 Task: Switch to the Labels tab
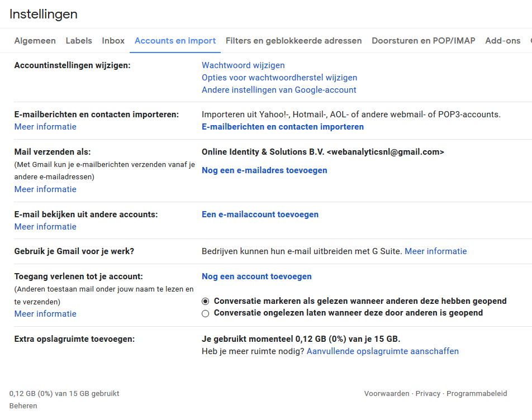pos(79,41)
